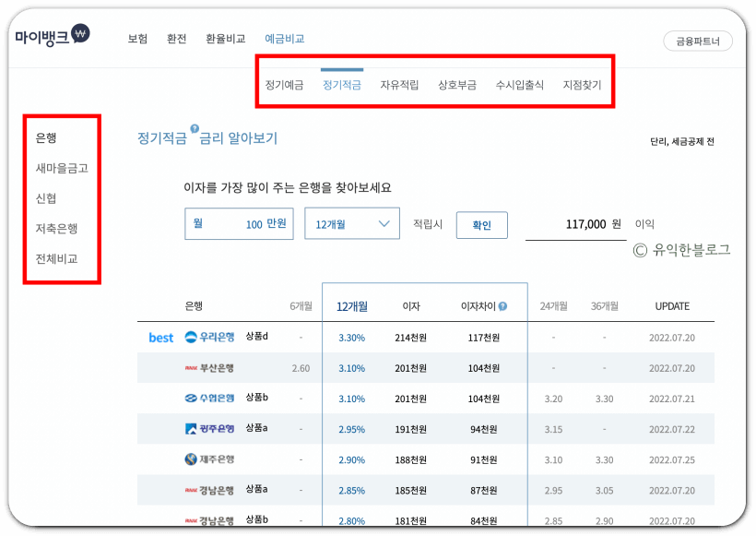This screenshot has height=536, width=756.
Task: Click the 117,000 원 profit value
Action: (x=593, y=224)
